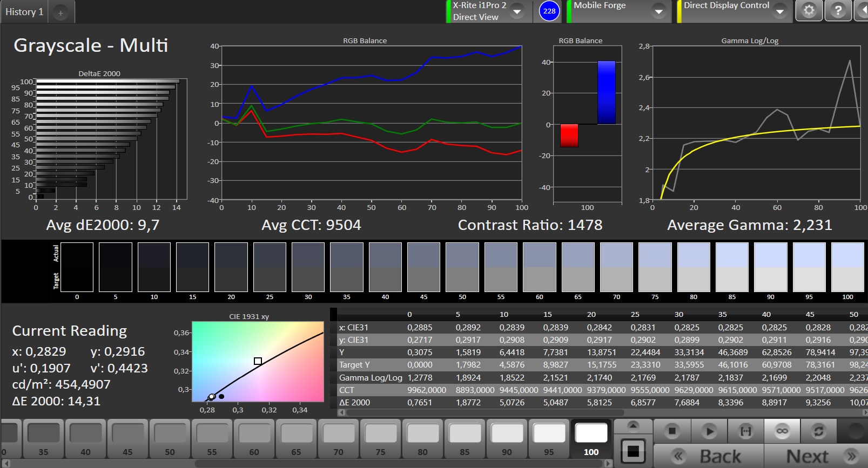
Task: Toggle the continuous read infinity button
Action: pos(782,431)
